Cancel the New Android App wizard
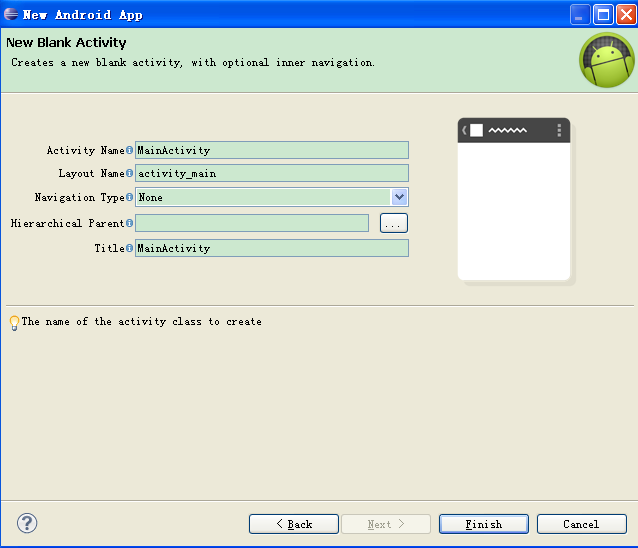This screenshot has height=548, width=638. pyautogui.click(x=581, y=524)
